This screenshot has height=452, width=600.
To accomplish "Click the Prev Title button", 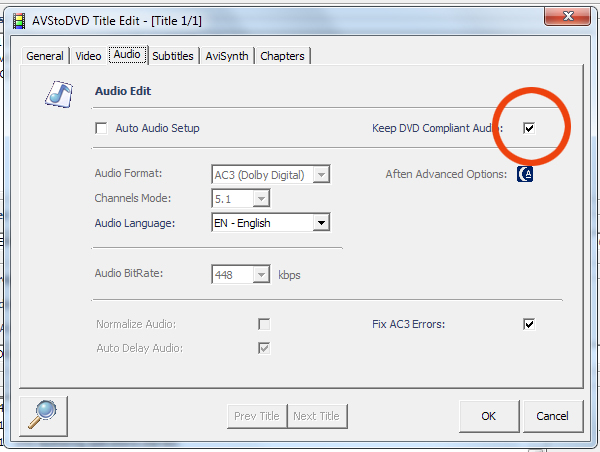I will 257,416.
